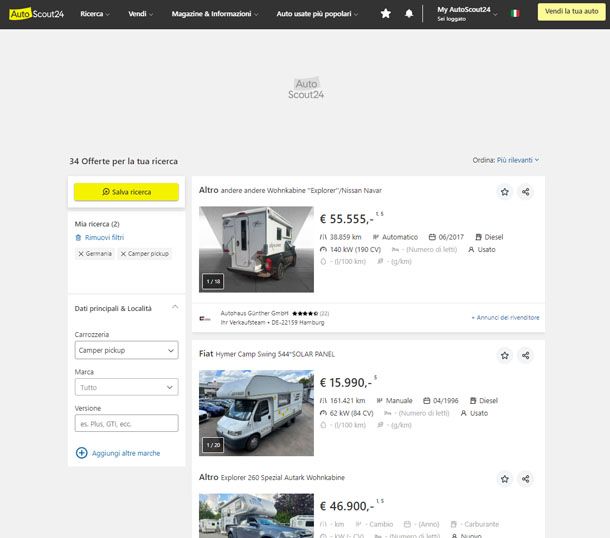The height and width of the screenshot is (538, 610).
Task: Click the 62 kW (84 CV) power value
Action: click(x=351, y=413)
